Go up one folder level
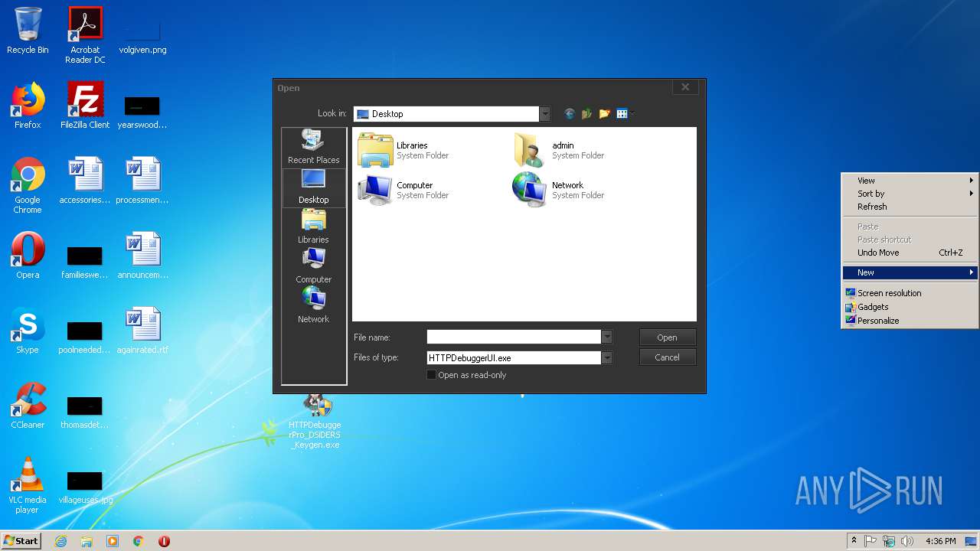980x551 pixels. (x=586, y=114)
